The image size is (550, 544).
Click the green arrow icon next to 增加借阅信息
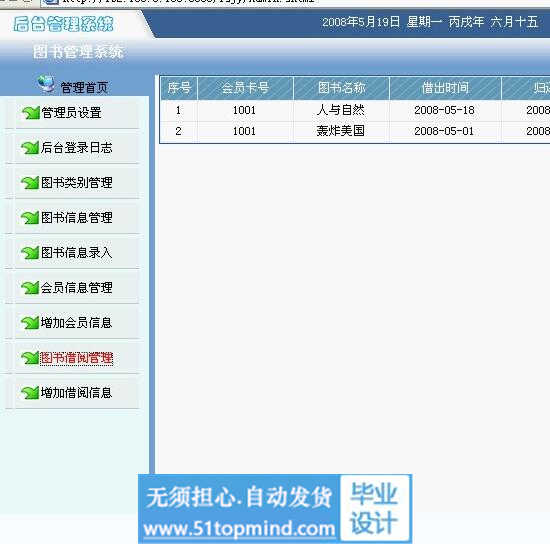(x=31, y=392)
